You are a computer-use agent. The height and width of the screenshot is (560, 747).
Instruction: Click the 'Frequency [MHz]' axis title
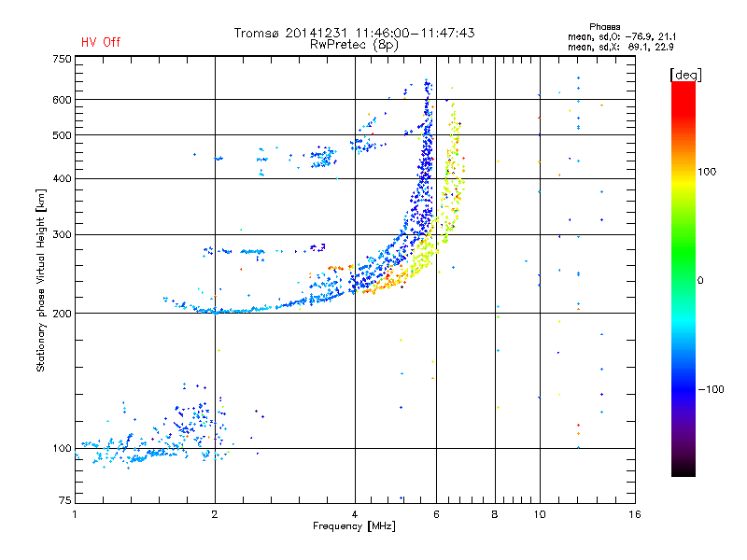pyautogui.click(x=354, y=526)
